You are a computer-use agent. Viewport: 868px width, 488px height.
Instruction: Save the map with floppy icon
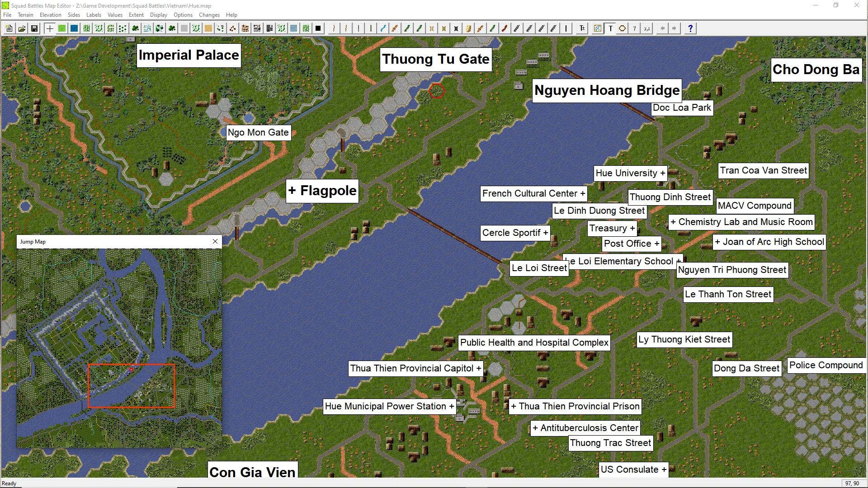[34, 28]
